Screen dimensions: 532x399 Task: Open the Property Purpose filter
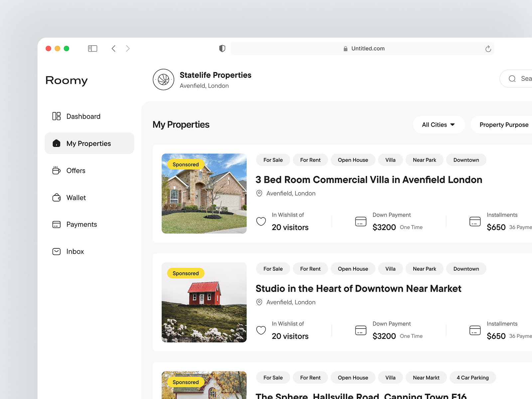coord(504,124)
